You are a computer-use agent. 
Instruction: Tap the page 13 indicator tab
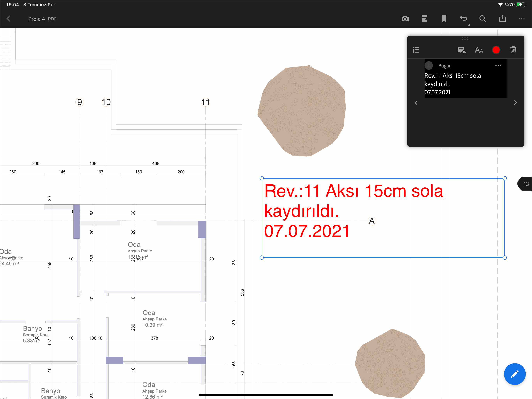click(526, 184)
